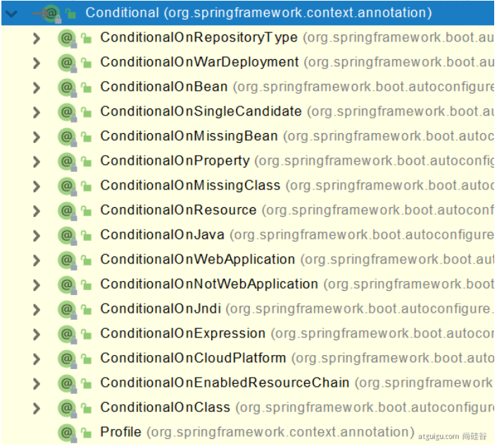
Task: Select the ConditionalOnResource entry
Action: click(178, 210)
